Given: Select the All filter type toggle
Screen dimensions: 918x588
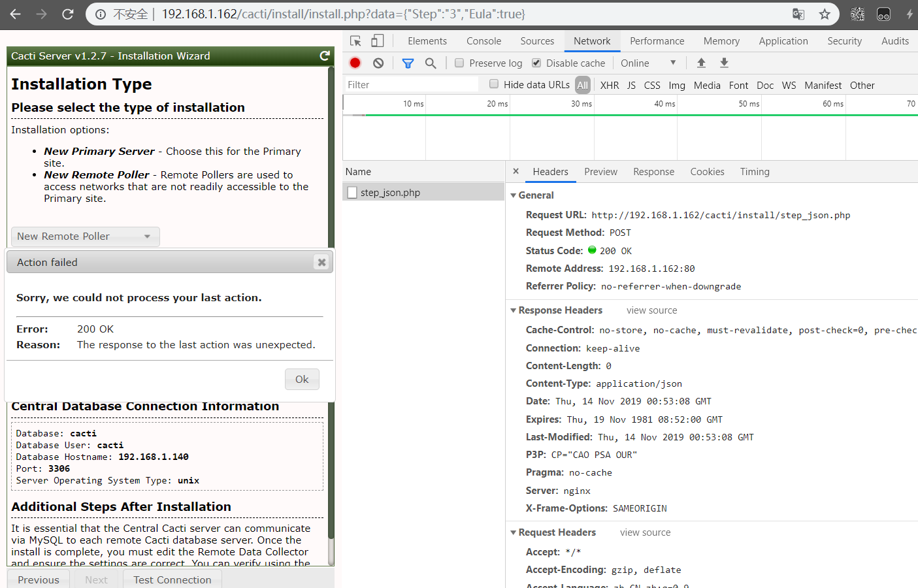Looking at the screenshot, I should click(582, 85).
